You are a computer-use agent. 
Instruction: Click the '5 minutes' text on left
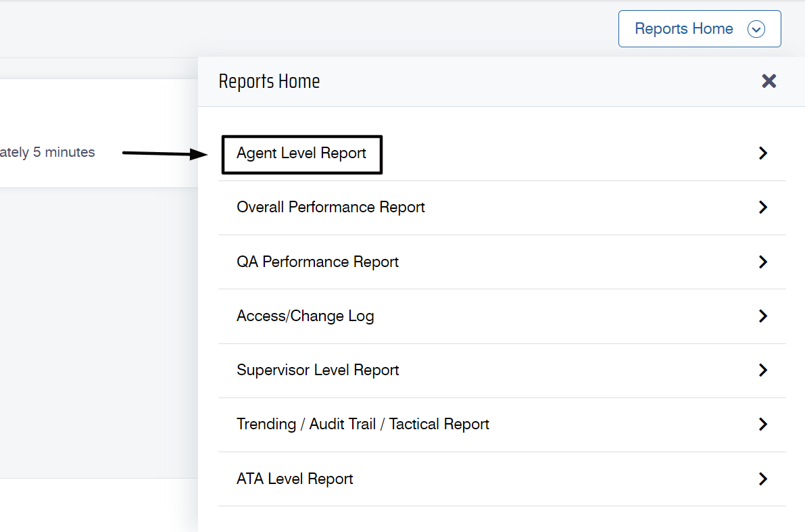coord(64,152)
